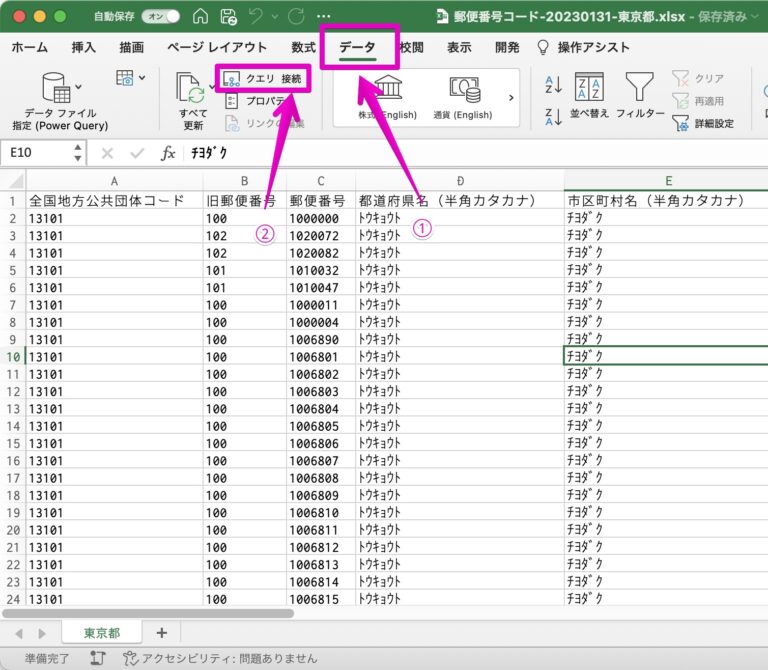The height and width of the screenshot is (670, 768).
Task: Click 詳細設定 advanced filter option
Action: tap(705, 124)
